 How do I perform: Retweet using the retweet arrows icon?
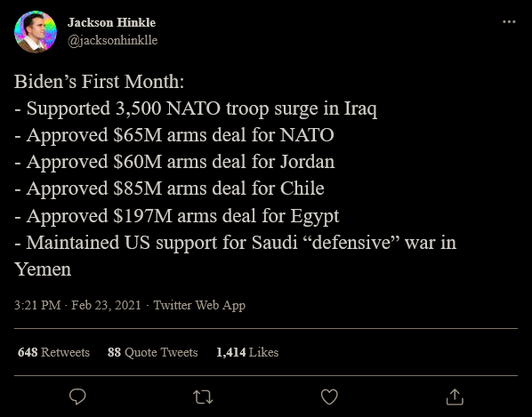coord(203,397)
